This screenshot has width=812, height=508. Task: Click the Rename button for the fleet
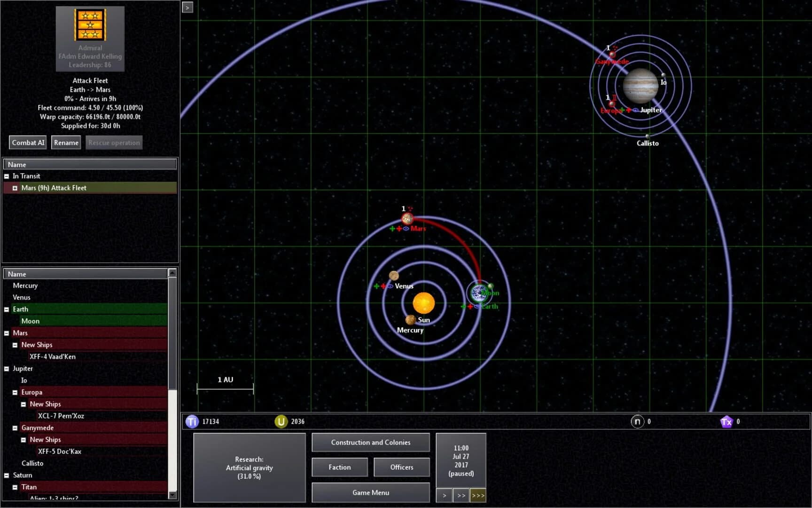pos(66,142)
